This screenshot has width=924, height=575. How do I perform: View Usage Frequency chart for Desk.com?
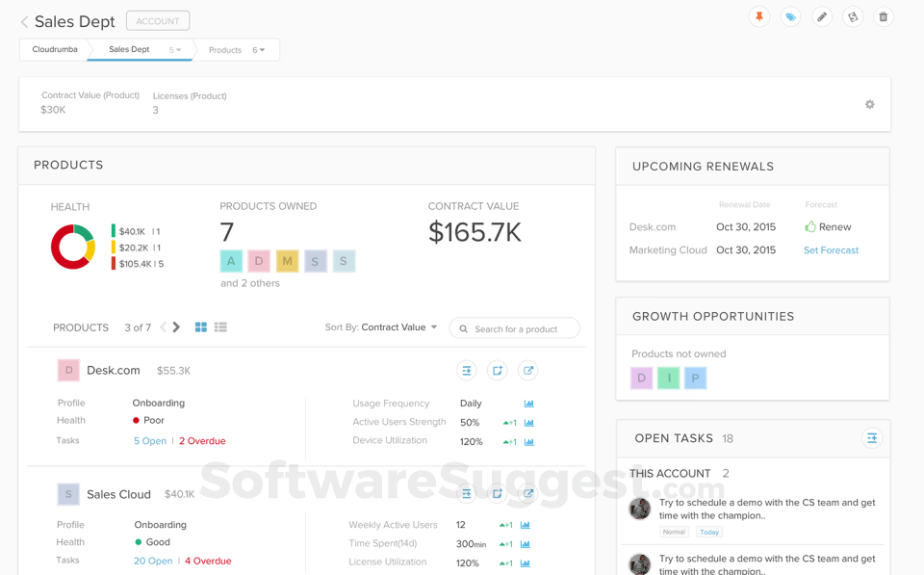pos(527,404)
